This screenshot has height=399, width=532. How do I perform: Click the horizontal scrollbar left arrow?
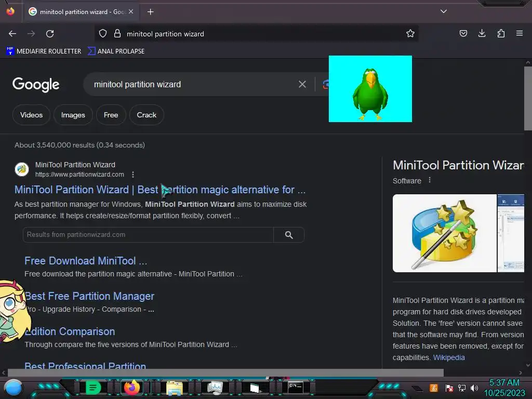point(4,373)
